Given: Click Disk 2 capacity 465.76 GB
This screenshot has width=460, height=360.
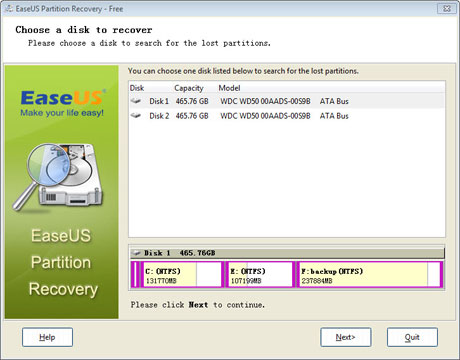Looking at the screenshot, I should (192, 116).
